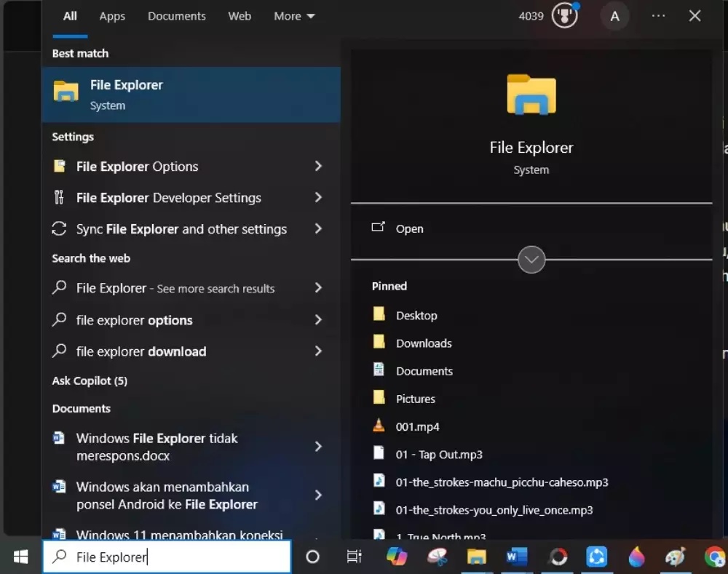Switch to the Apps tab
Image resolution: width=728 pixels, height=574 pixels.
pyautogui.click(x=112, y=16)
